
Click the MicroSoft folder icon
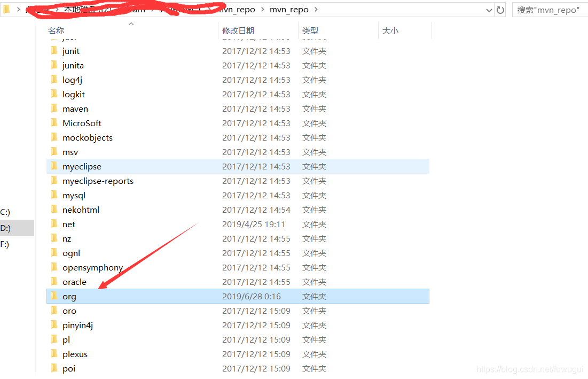[x=54, y=123]
